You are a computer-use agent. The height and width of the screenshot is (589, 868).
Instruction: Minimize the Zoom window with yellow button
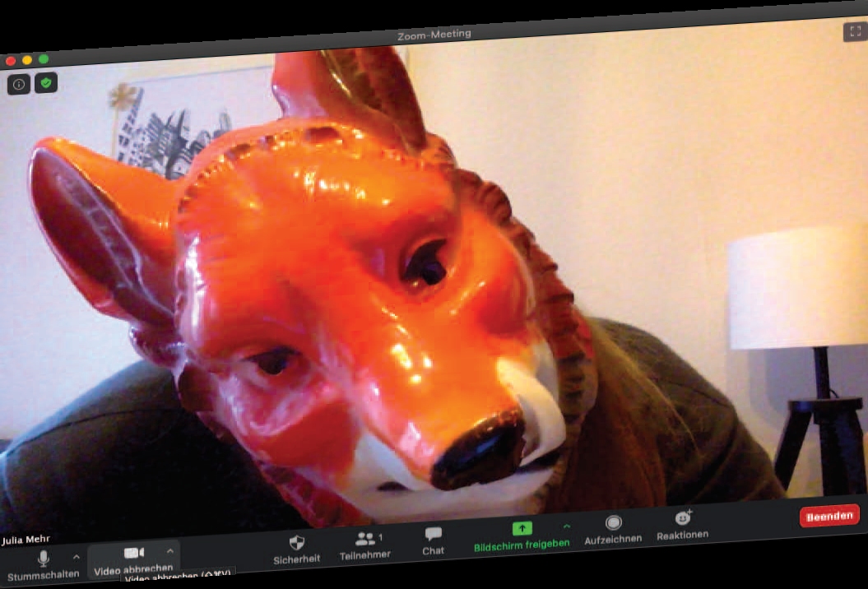point(27,60)
